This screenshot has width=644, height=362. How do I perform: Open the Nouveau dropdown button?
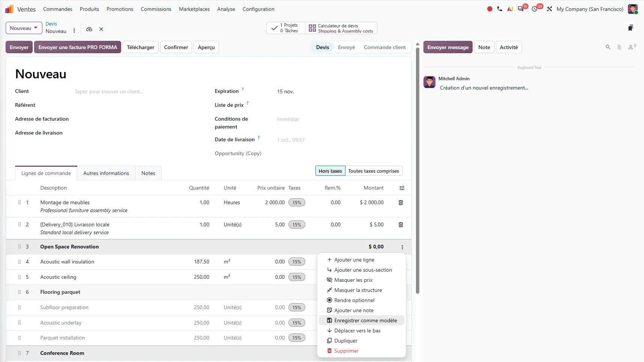24,28
